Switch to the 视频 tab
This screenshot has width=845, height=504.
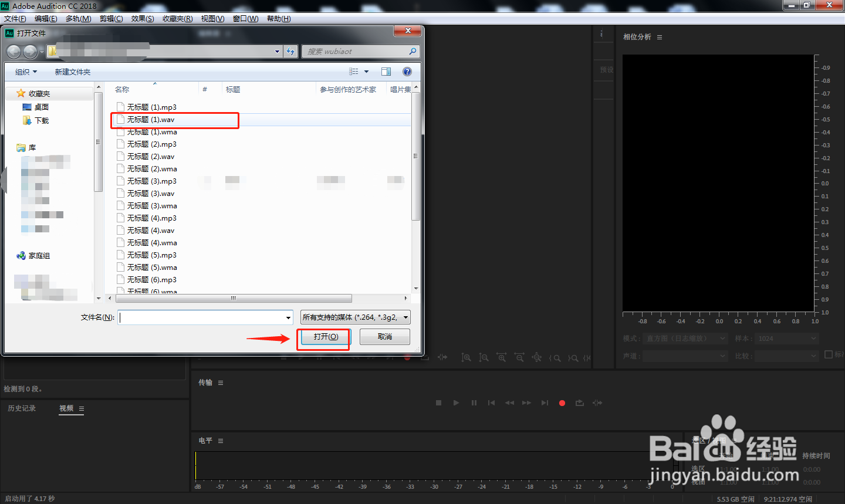point(66,408)
